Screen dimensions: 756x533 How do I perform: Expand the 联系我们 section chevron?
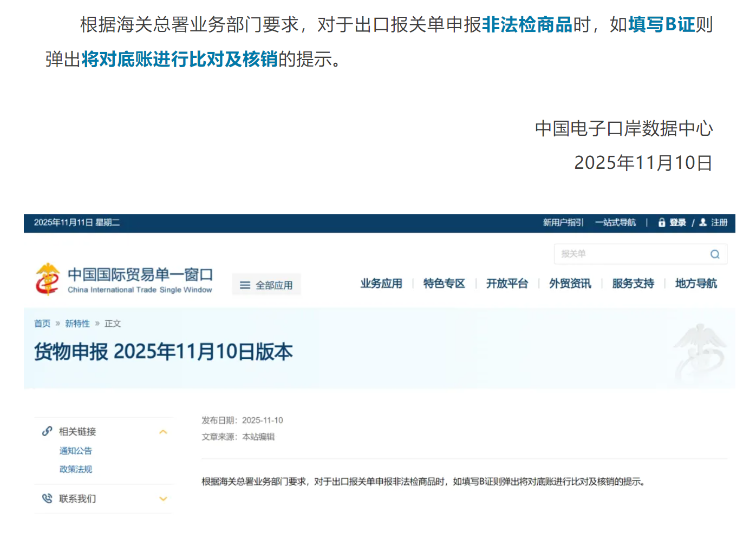(x=163, y=498)
